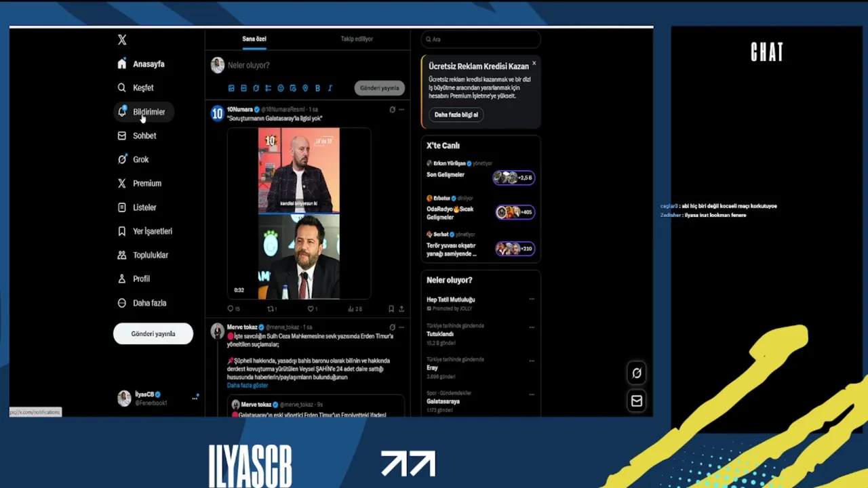The height and width of the screenshot is (488, 868).
Task: Open more options on the Merve tokaz post
Action: (x=401, y=327)
